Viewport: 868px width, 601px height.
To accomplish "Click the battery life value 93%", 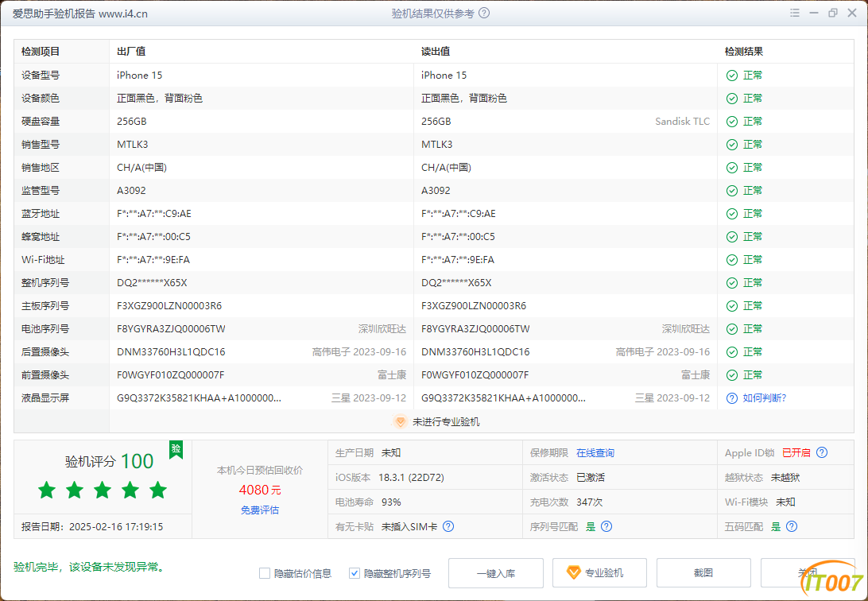I will click(391, 502).
